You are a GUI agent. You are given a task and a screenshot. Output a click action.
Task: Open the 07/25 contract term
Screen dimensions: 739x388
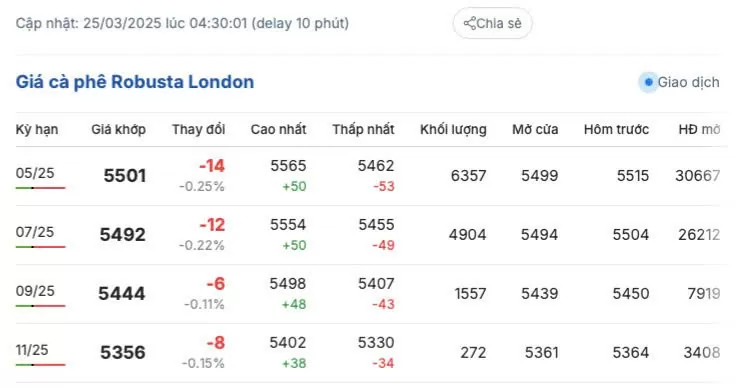coord(35,232)
